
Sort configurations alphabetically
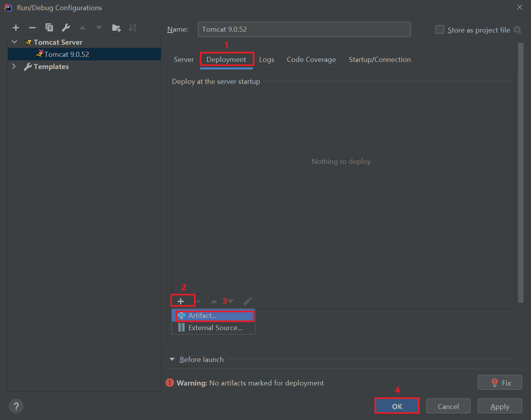133,28
